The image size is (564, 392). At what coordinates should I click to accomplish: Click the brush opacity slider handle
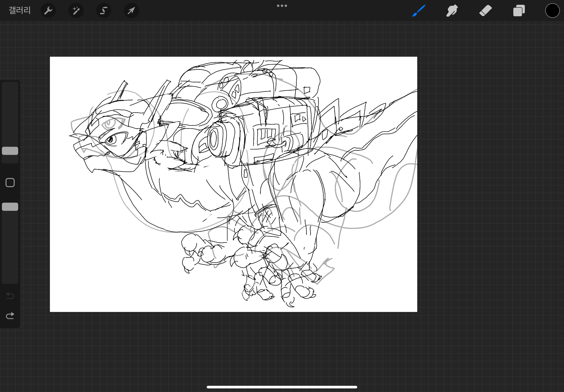click(10, 207)
